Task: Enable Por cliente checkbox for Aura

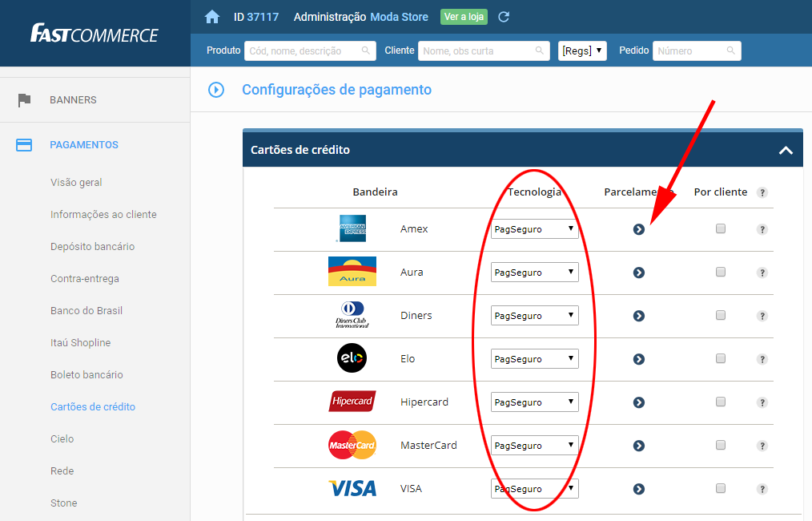Action: coord(721,272)
